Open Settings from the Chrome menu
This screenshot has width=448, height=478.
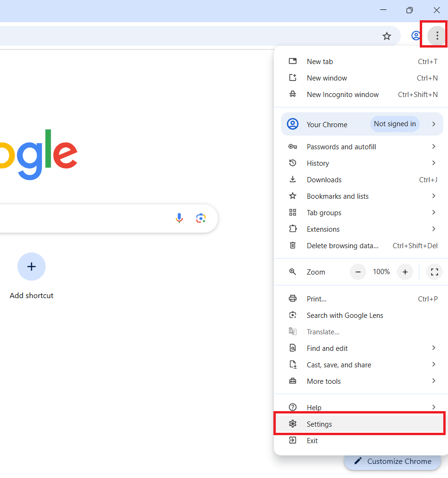361,424
